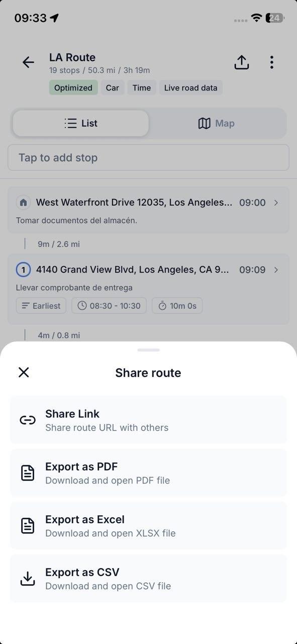This screenshot has height=644, width=297.
Task: Switch to the Map tab
Action: pyautogui.click(x=216, y=123)
